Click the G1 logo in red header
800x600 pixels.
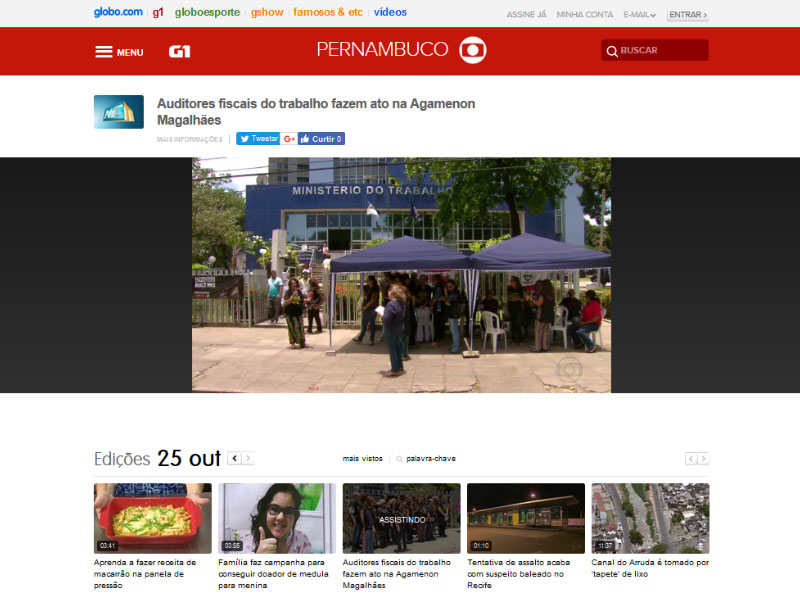point(180,52)
